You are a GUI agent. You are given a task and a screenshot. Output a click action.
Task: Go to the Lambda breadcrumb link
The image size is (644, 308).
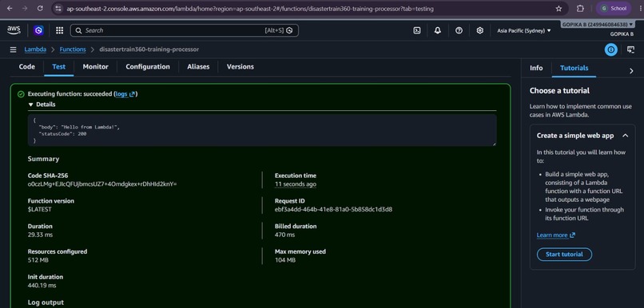point(35,49)
